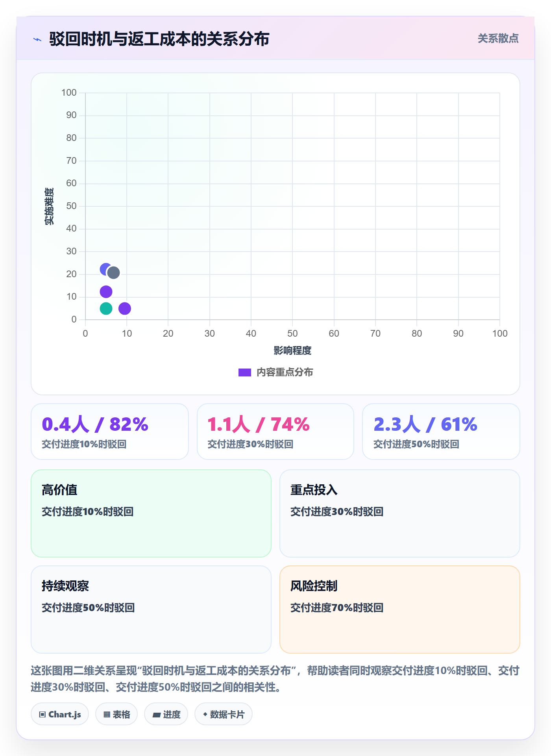Click the 进度 tag chip

click(x=166, y=714)
